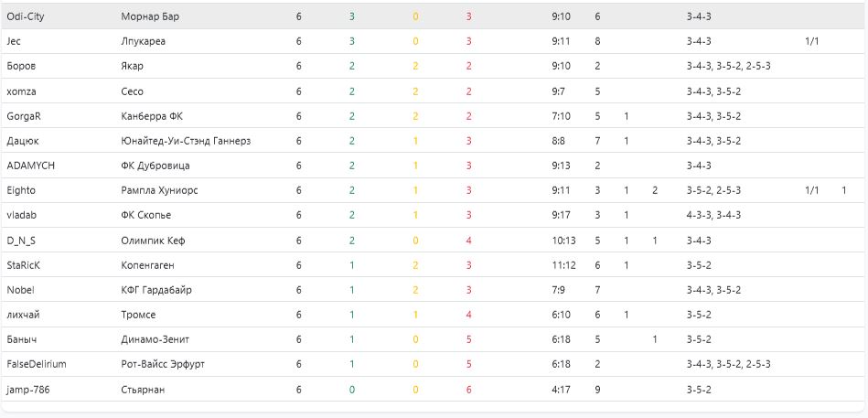The image size is (868, 418).
Task: Click the Юнайтед-Уи-Стэнд Ганнерз team
Action: pos(186,141)
